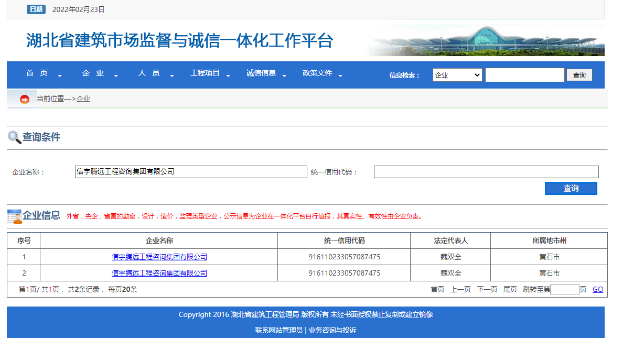Select 诚信信息 in the navigation bar

261,73
